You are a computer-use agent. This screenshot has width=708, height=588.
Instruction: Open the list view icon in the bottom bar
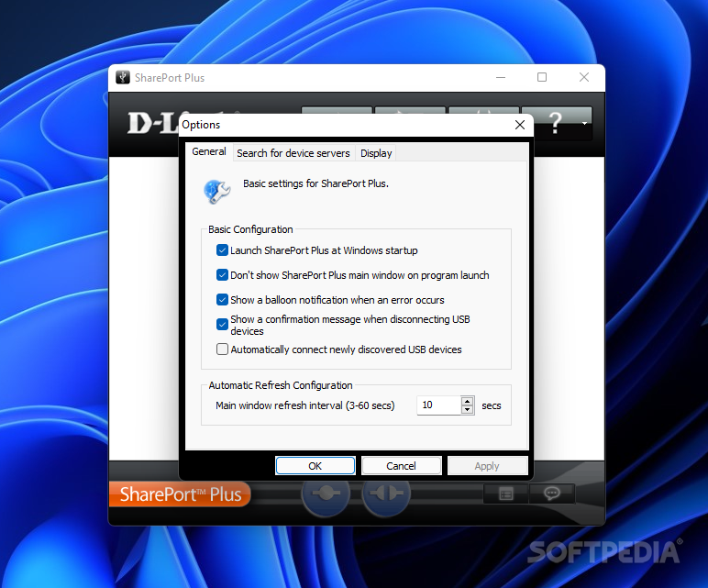pos(505,494)
